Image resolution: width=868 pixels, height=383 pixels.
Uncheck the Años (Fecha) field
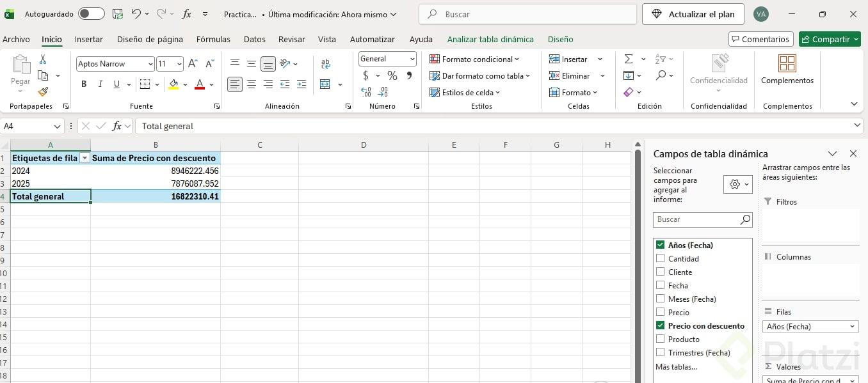pyautogui.click(x=660, y=245)
